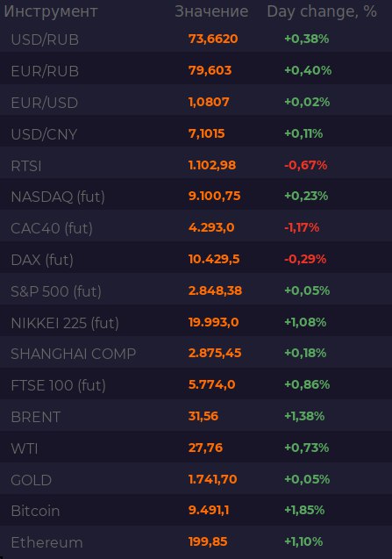This screenshot has height=559, width=392.
Task: Click the EUR/USD pair label
Action: pos(45,103)
